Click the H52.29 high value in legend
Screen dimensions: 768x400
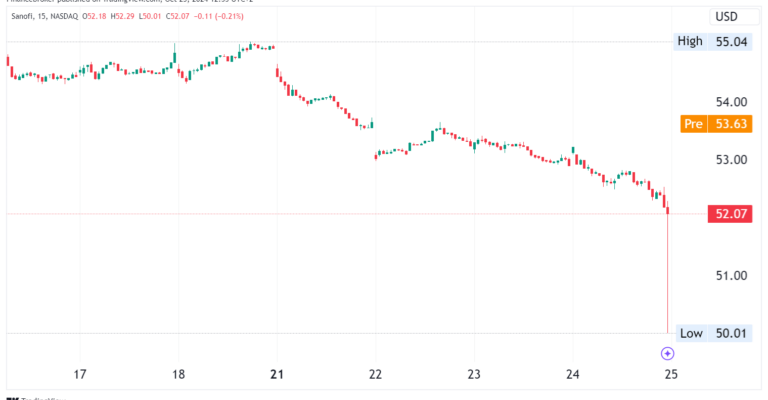click(x=122, y=16)
